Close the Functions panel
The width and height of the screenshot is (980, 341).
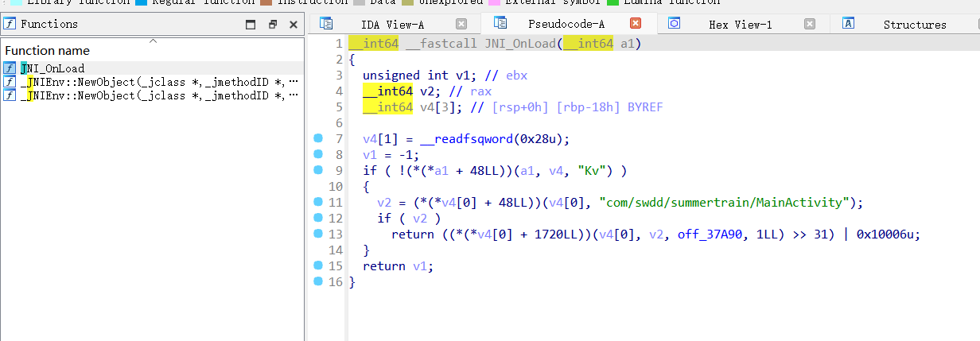[x=293, y=25]
